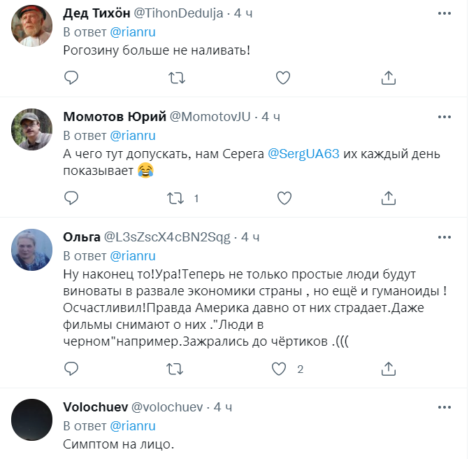Open more options on Дед Тихён's tweet
Image resolution: width=476 pixels, height=459 pixels.
click(444, 14)
